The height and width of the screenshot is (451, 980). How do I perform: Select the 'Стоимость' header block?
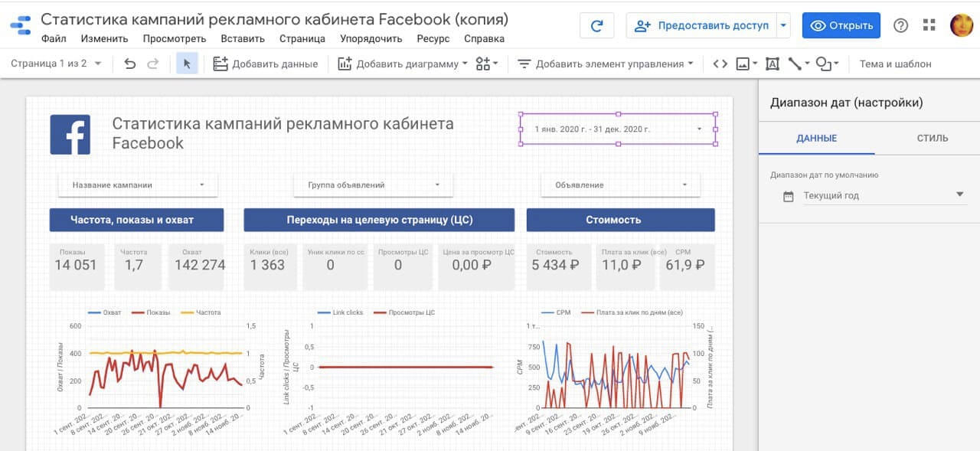coord(621,220)
